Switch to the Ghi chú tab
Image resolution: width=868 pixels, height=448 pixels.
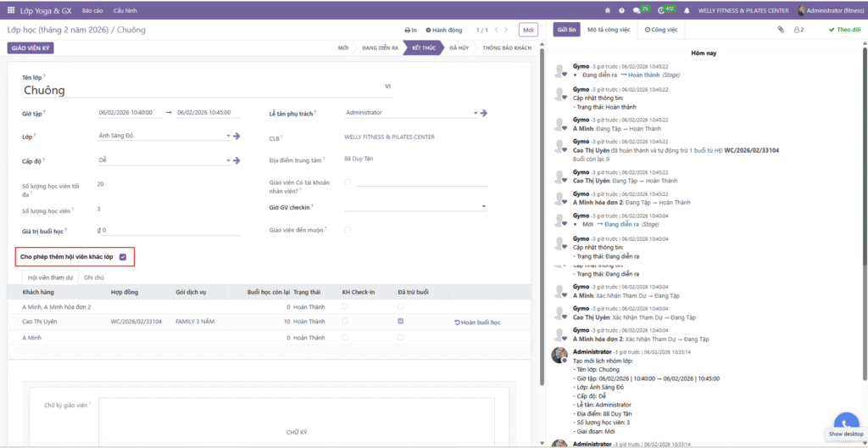(94, 277)
